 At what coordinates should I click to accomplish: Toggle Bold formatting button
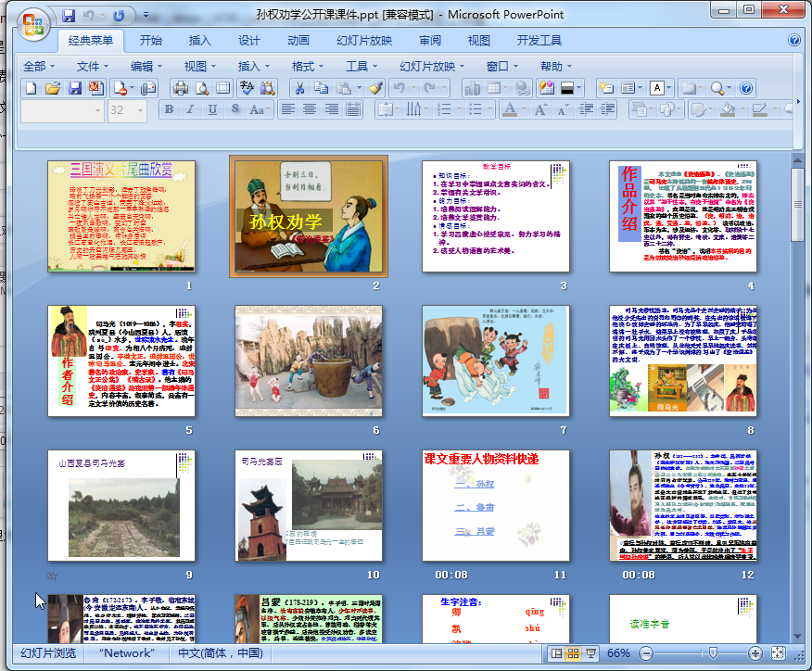(x=169, y=109)
